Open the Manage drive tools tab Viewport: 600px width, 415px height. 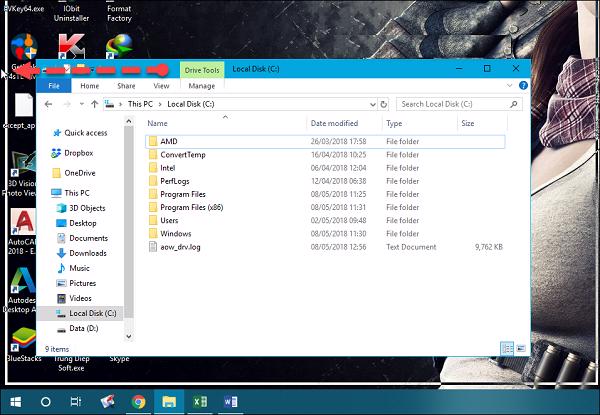(x=201, y=86)
